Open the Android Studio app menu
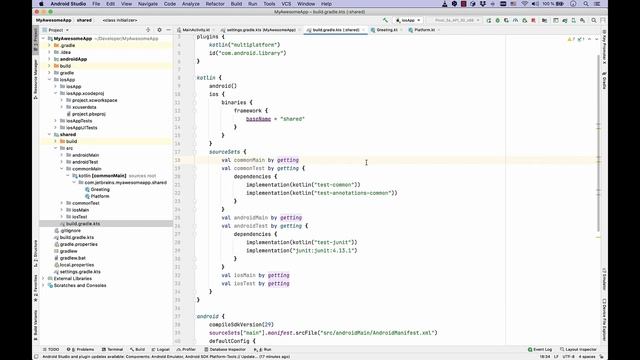 click(x=68, y=4)
